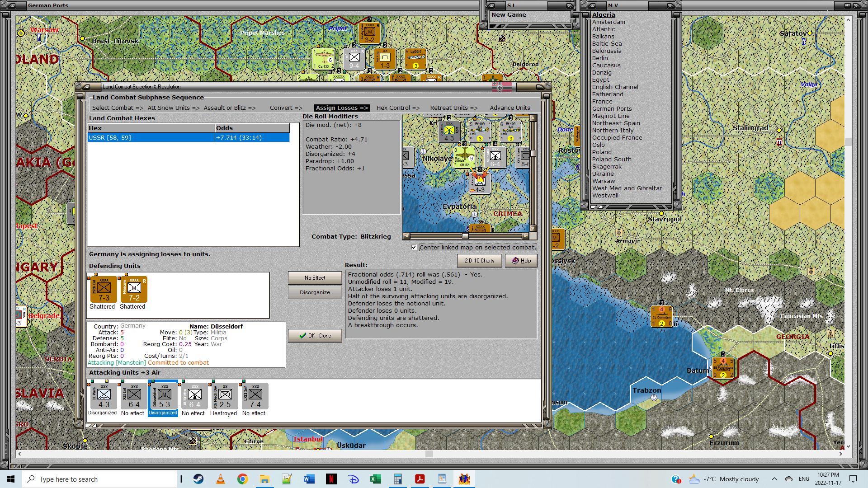
Task: Click the 7-2 shattered defending unit
Action: coord(134,290)
